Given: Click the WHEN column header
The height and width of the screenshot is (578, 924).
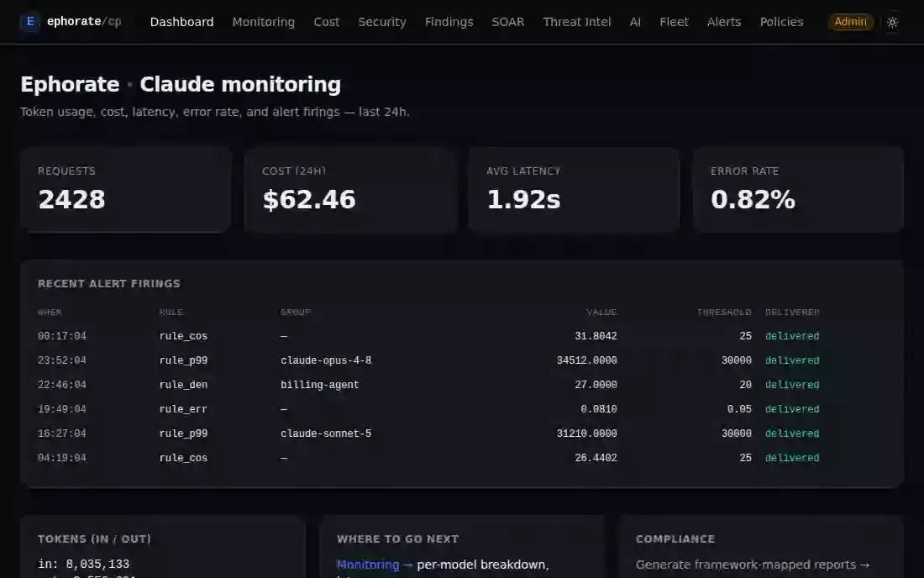Looking at the screenshot, I should coord(50,313).
